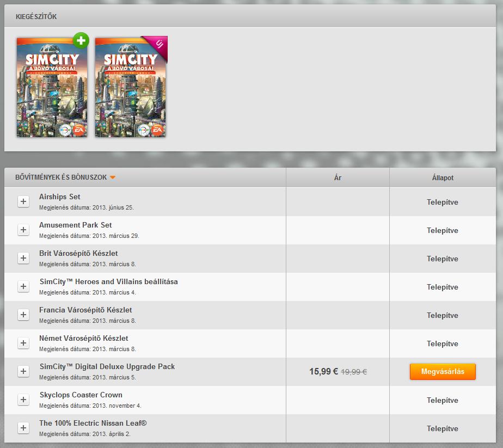
Task: Expand SimCity Heroes and Villains row
Action: (x=23, y=286)
